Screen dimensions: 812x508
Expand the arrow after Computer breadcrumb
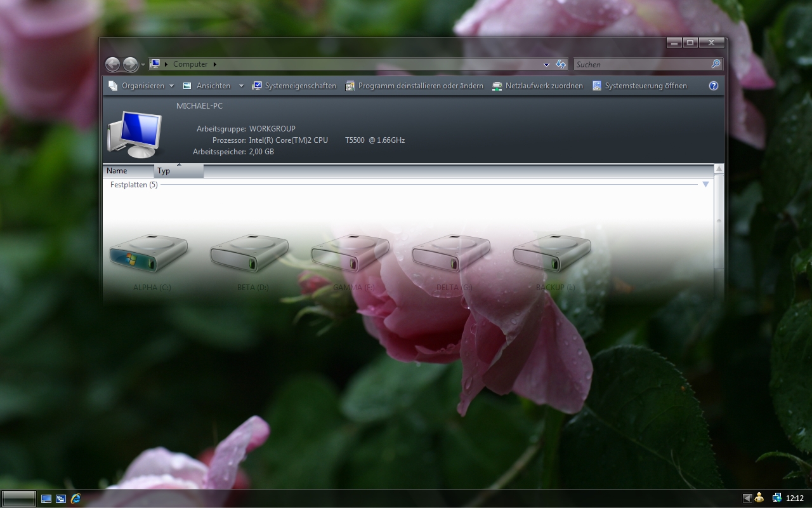pyautogui.click(x=215, y=64)
